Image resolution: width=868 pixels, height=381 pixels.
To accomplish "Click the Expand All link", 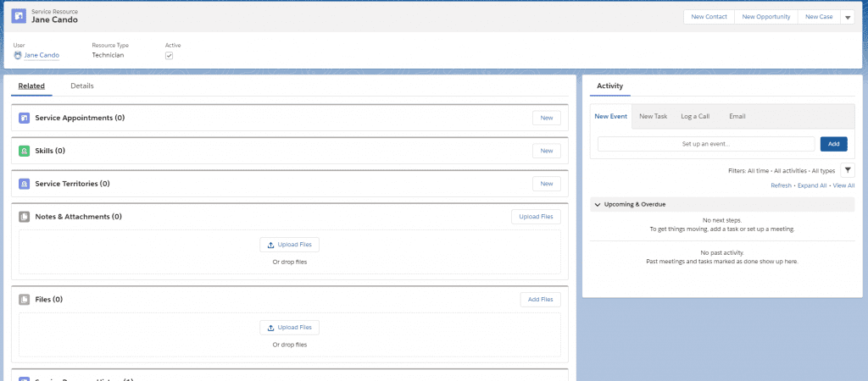I will point(811,185).
